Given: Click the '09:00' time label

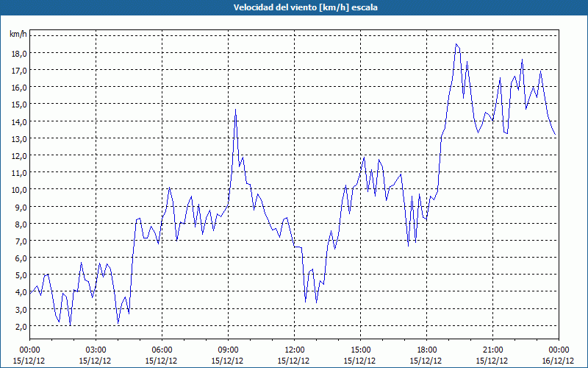Looking at the screenshot, I should [x=228, y=350].
